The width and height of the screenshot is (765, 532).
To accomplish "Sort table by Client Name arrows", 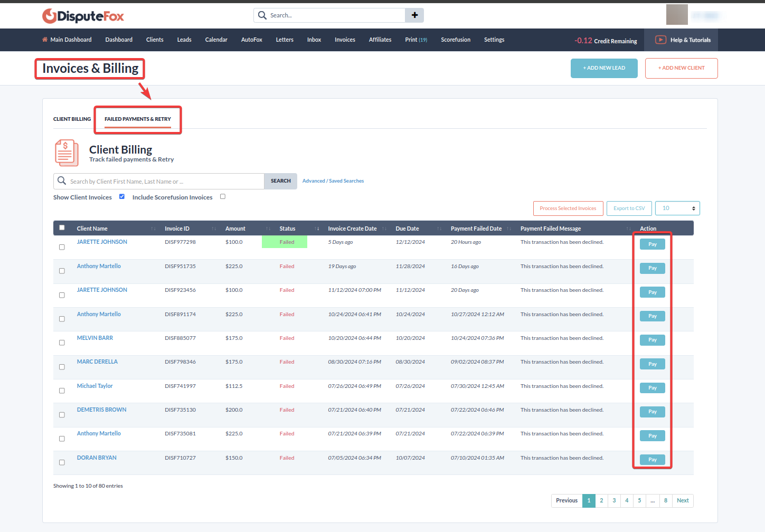I will [153, 229].
